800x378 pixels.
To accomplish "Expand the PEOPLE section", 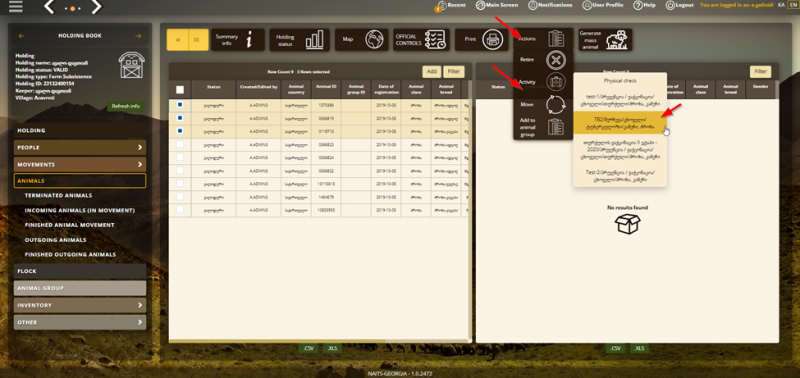I will coord(80,147).
